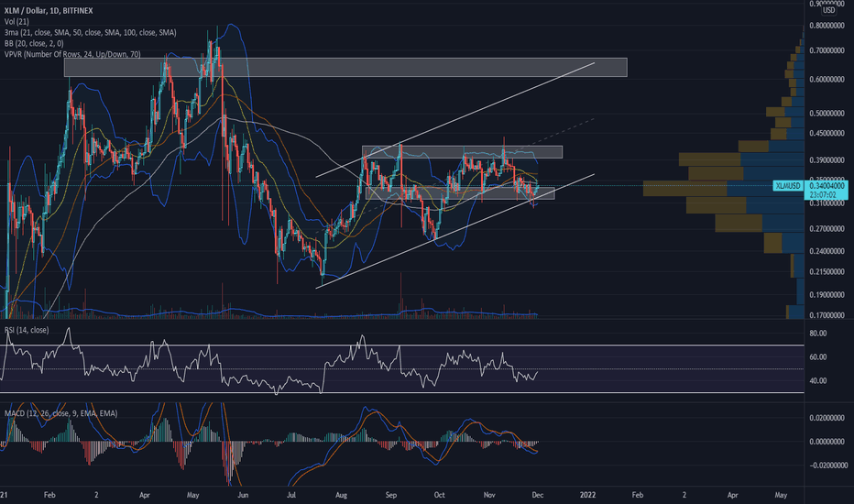854x504 pixels.
Task: Click the 0.34004000 current price label
Action: pyautogui.click(x=827, y=186)
